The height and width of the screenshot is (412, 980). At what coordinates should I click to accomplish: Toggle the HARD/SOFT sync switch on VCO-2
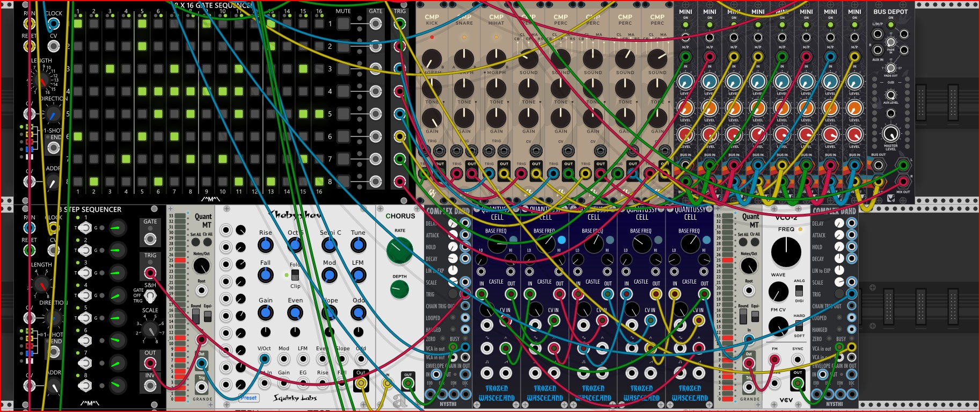(x=799, y=326)
